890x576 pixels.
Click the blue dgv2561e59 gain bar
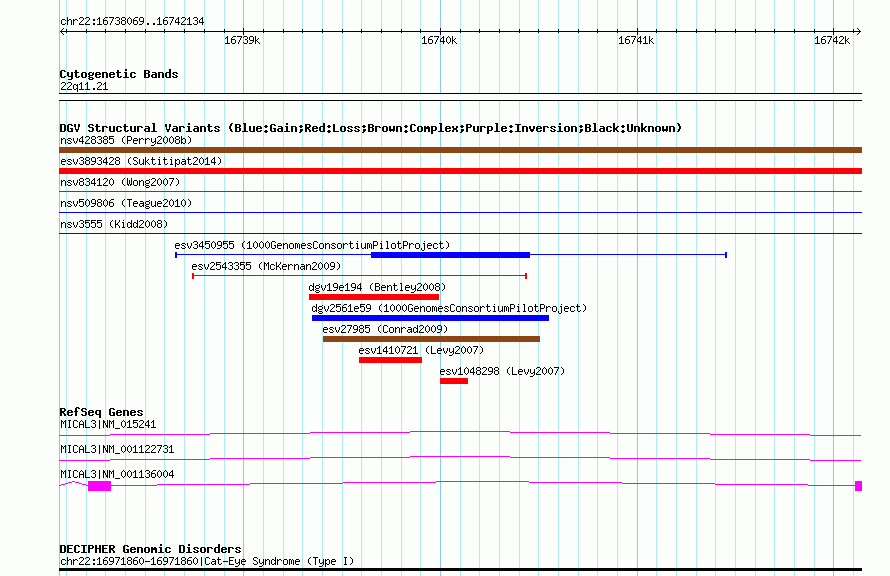click(x=430, y=318)
